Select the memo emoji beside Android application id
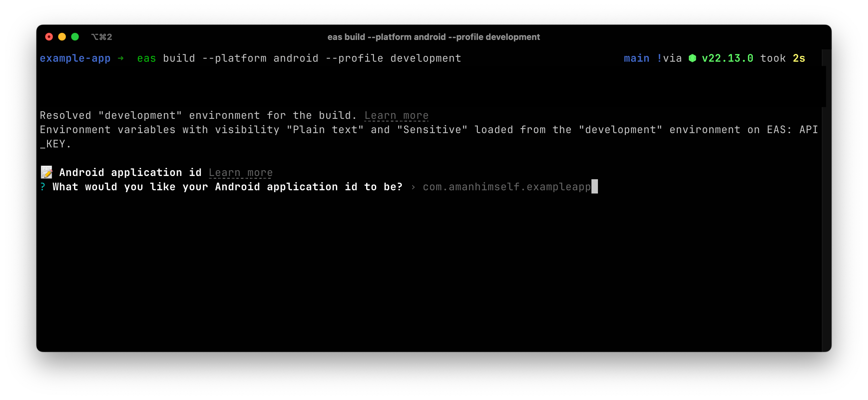This screenshot has width=868, height=400. [46, 172]
